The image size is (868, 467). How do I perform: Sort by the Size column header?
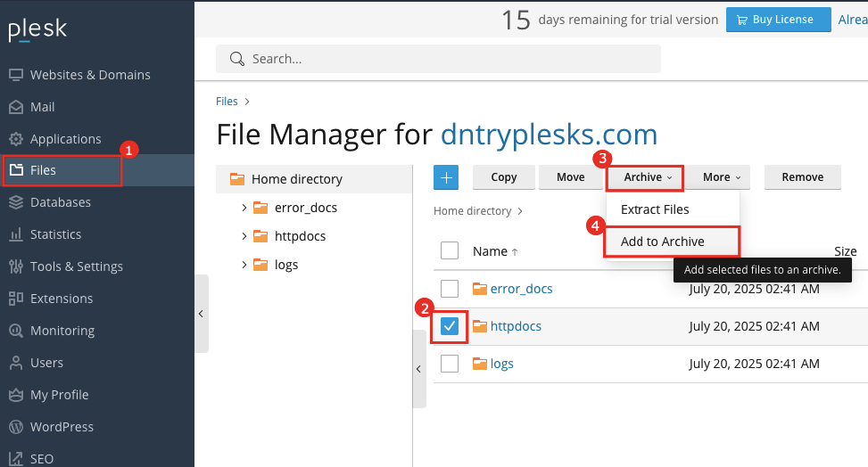[846, 251]
